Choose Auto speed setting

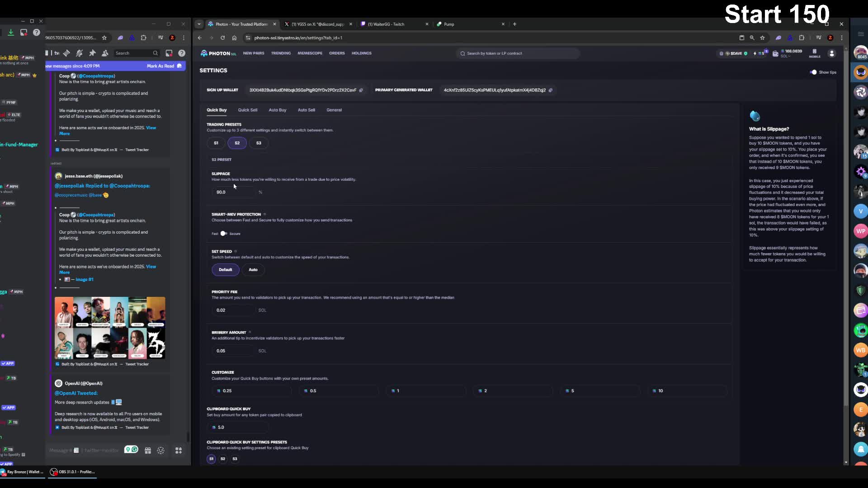tap(253, 270)
